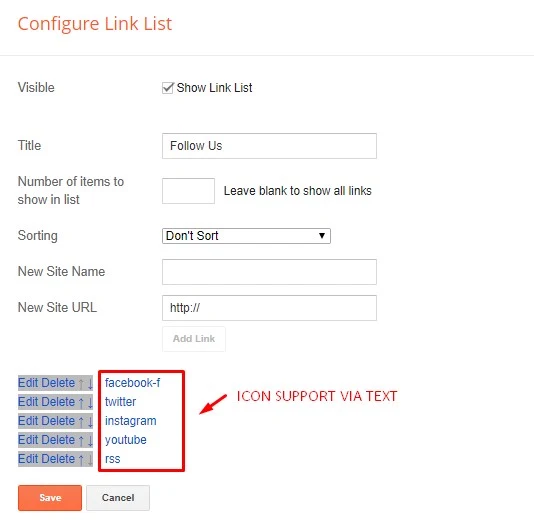This screenshot has width=534, height=523.
Task: Move the rss link up with arrow
Action: 81,459
